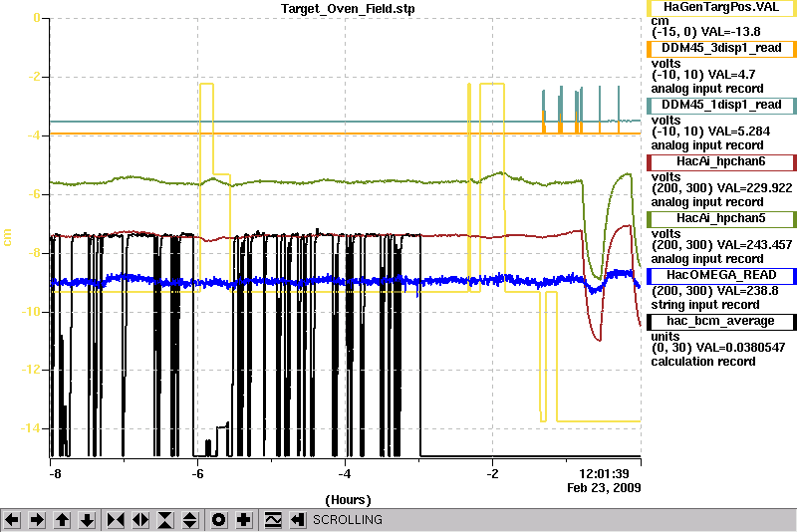Click the waveform graph icon in the toolbar
This screenshot has height=532, width=797.
coord(273,520)
